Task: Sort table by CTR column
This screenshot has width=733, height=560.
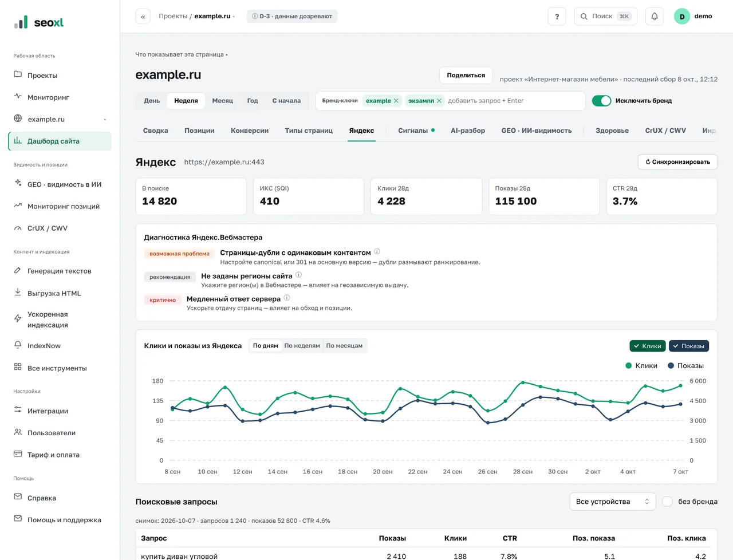Action: click(x=509, y=538)
